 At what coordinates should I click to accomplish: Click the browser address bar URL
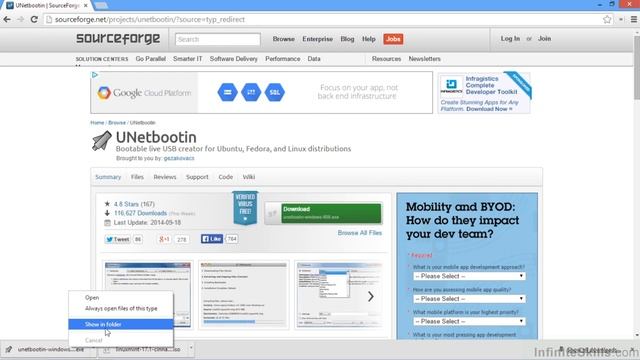pos(150,19)
